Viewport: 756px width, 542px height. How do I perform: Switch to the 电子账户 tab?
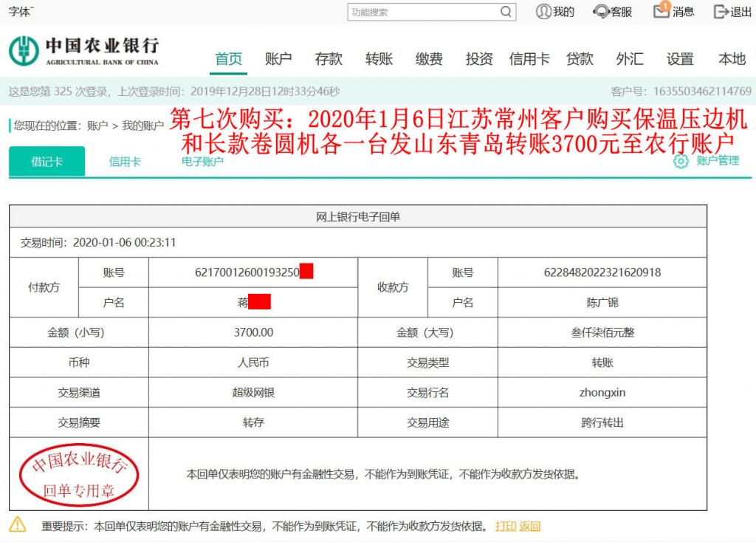pyautogui.click(x=202, y=159)
